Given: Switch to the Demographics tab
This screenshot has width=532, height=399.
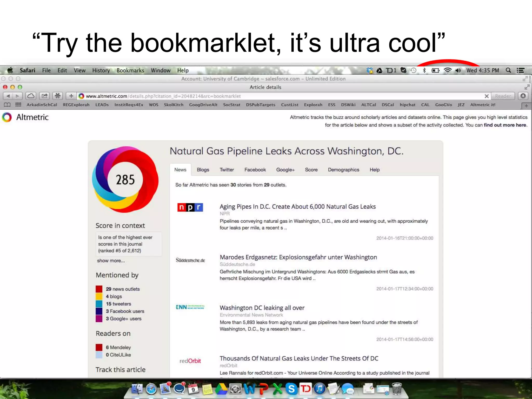Looking at the screenshot, I should (343, 170).
